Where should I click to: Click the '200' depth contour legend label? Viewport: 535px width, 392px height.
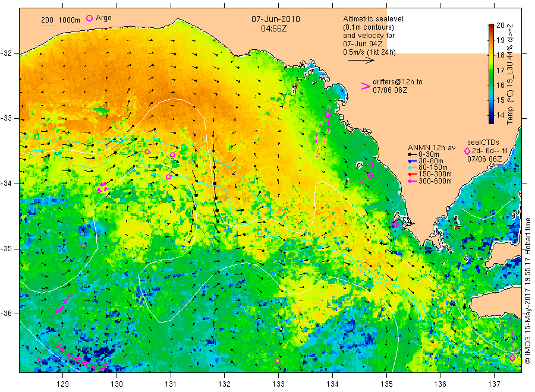pos(47,20)
